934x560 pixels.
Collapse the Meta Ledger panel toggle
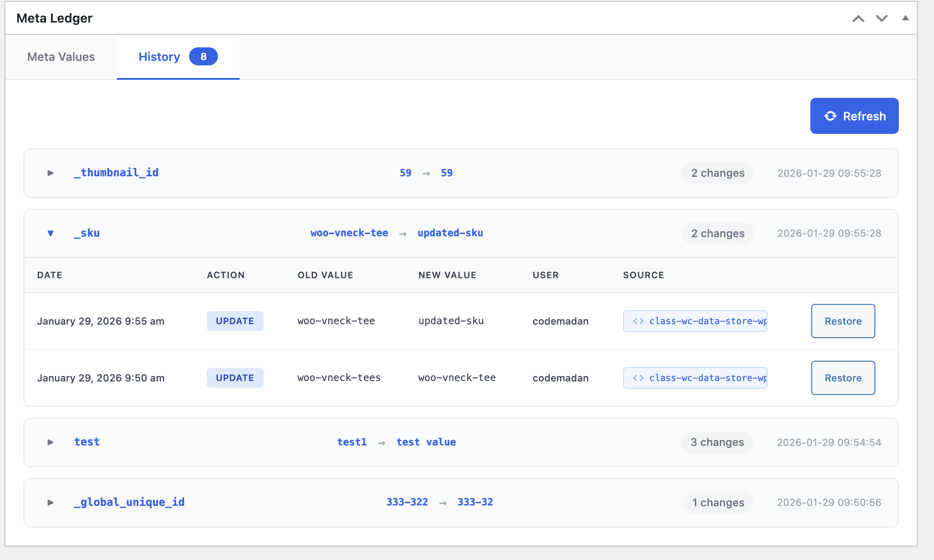905,18
